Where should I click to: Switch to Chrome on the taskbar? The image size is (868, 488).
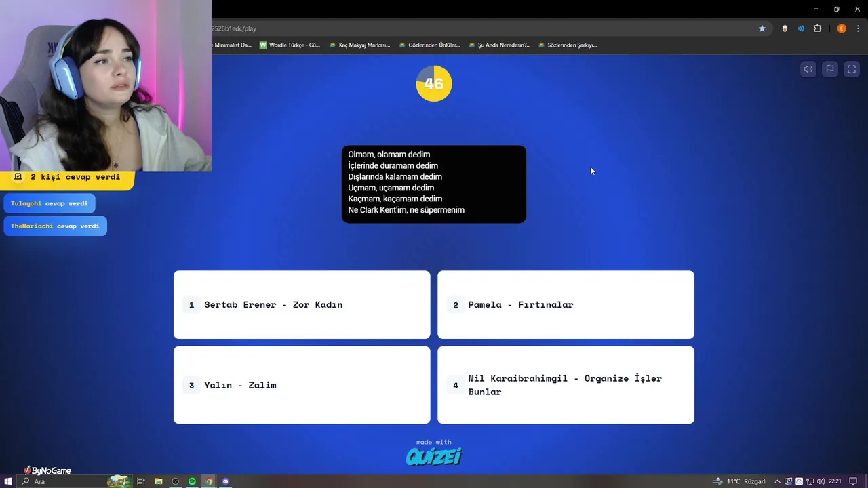pyautogui.click(x=209, y=481)
